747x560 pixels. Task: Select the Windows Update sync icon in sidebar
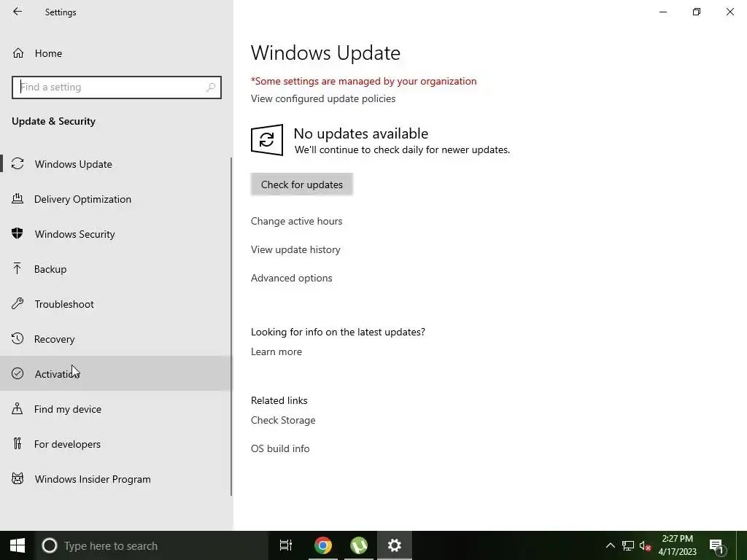pos(18,164)
